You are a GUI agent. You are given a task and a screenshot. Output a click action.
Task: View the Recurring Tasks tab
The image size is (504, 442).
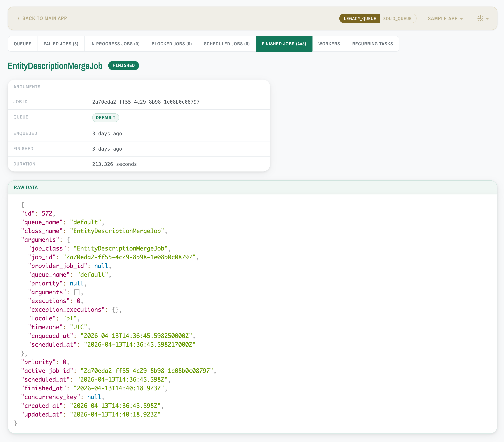coord(372,44)
